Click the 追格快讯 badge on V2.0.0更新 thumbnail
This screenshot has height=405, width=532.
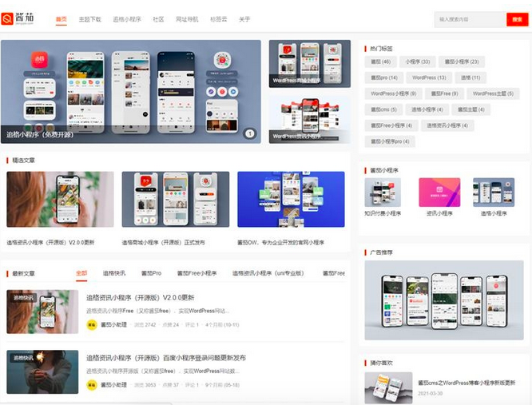point(23,298)
